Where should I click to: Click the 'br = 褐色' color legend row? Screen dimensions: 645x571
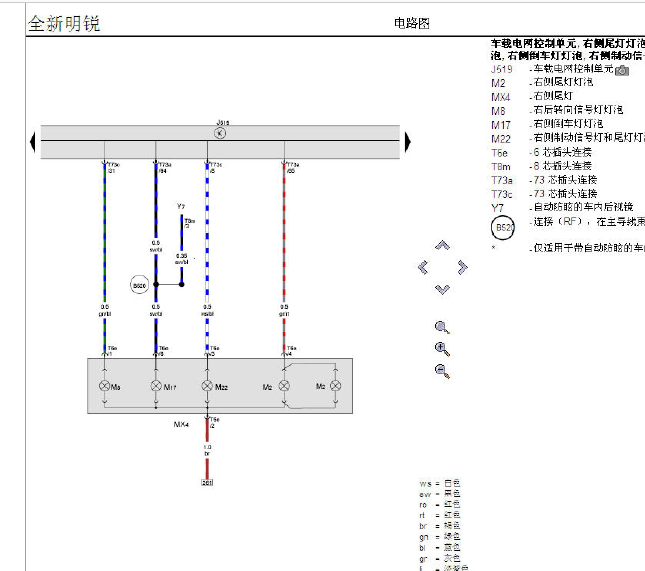[440, 526]
